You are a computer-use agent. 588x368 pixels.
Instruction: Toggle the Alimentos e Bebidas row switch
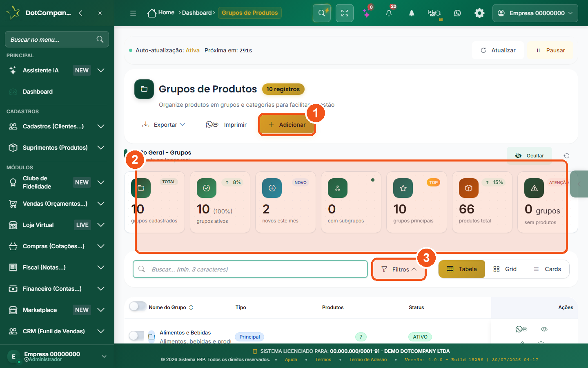pos(137,336)
